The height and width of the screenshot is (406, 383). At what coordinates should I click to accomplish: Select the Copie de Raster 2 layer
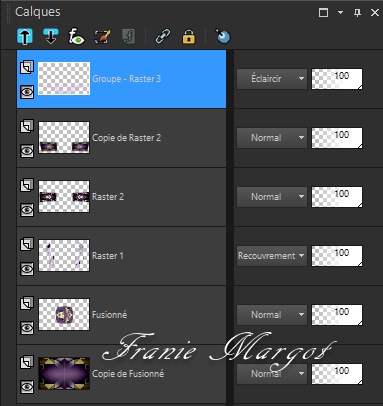pos(121,138)
